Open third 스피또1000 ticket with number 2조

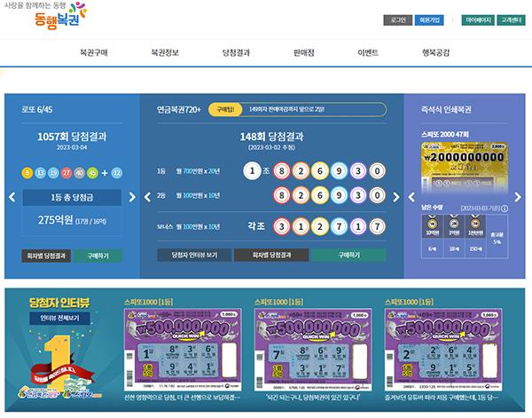click(443, 350)
